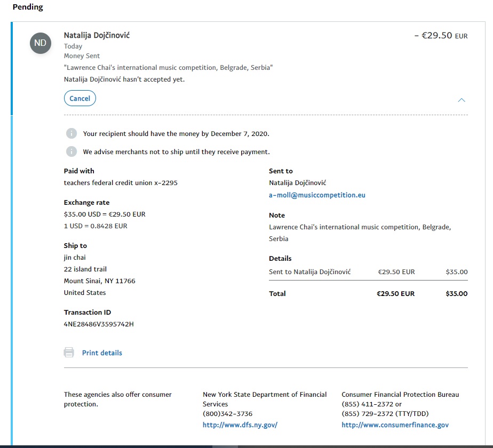
Task: Click info icon beside merchants shipping advice
Action: coord(71,151)
